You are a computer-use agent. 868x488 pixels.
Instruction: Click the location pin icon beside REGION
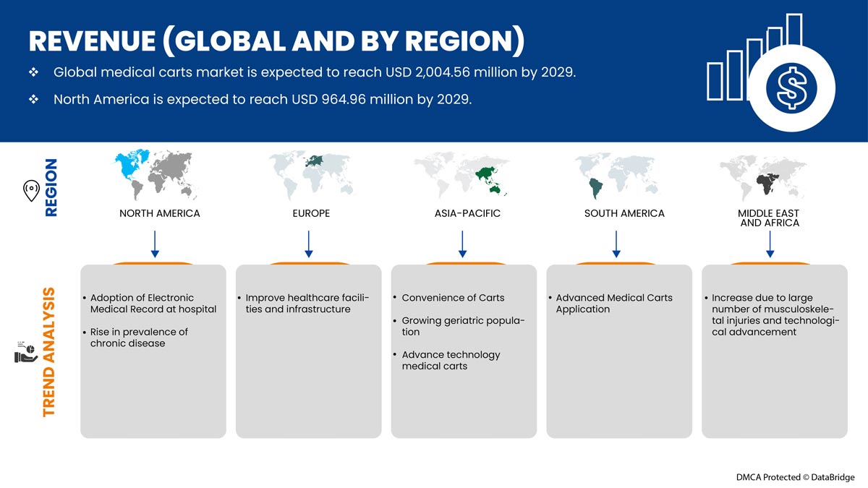pos(31,191)
